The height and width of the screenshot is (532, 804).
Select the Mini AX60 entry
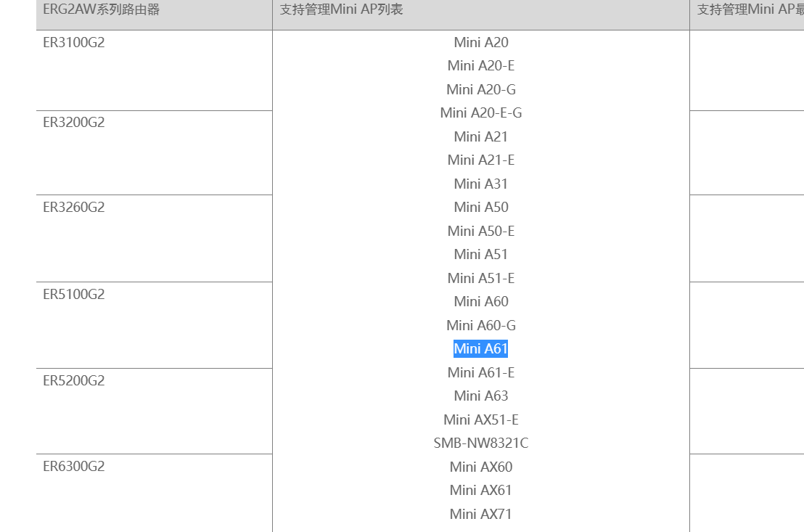[480, 467]
